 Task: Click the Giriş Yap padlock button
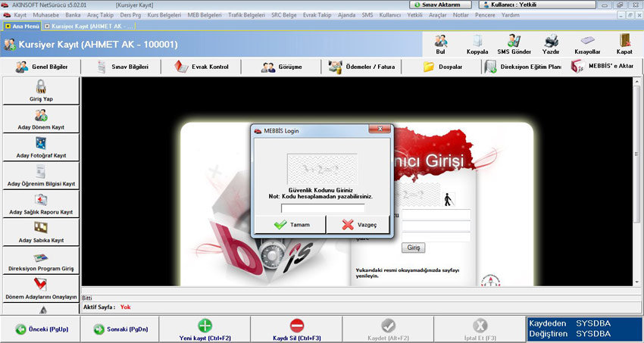click(41, 91)
